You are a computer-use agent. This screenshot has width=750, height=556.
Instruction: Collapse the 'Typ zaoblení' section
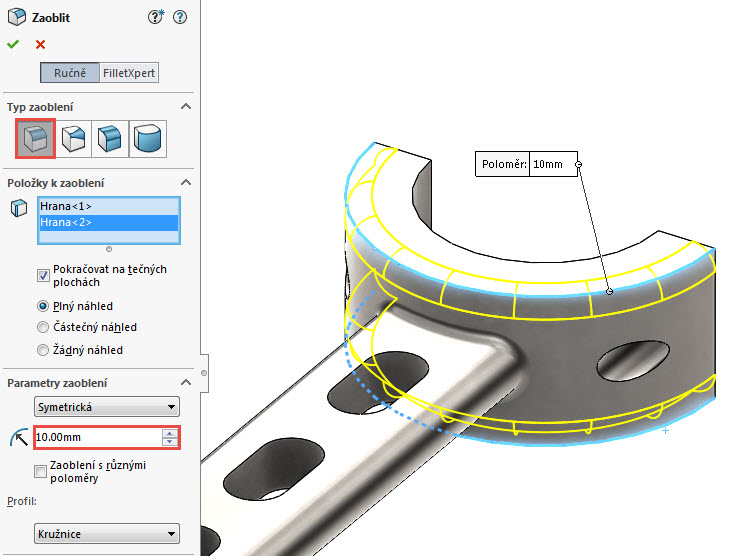coord(185,106)
